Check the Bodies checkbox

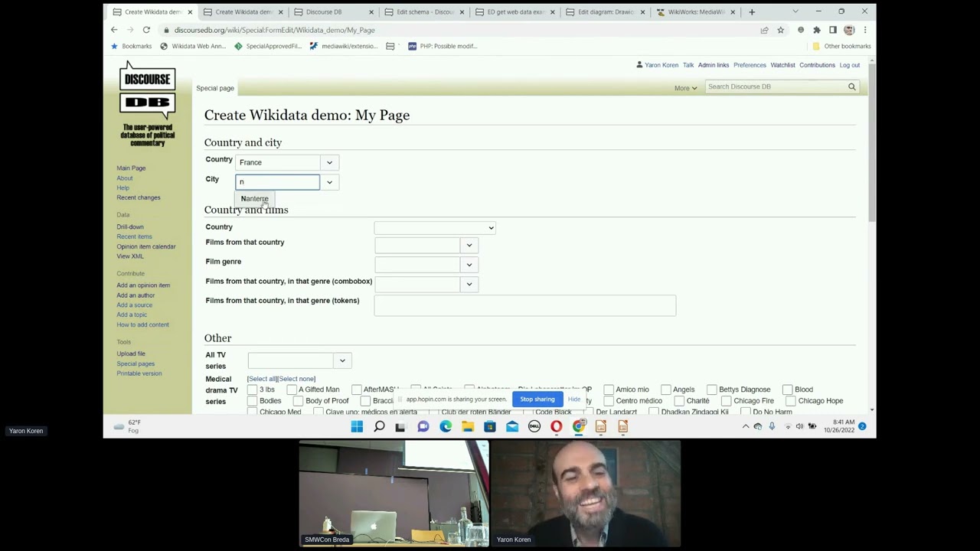point(252,401)
